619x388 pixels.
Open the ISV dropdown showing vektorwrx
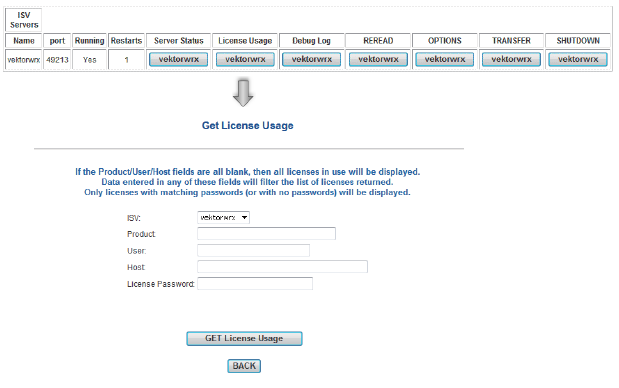click(x=223, y=217)
